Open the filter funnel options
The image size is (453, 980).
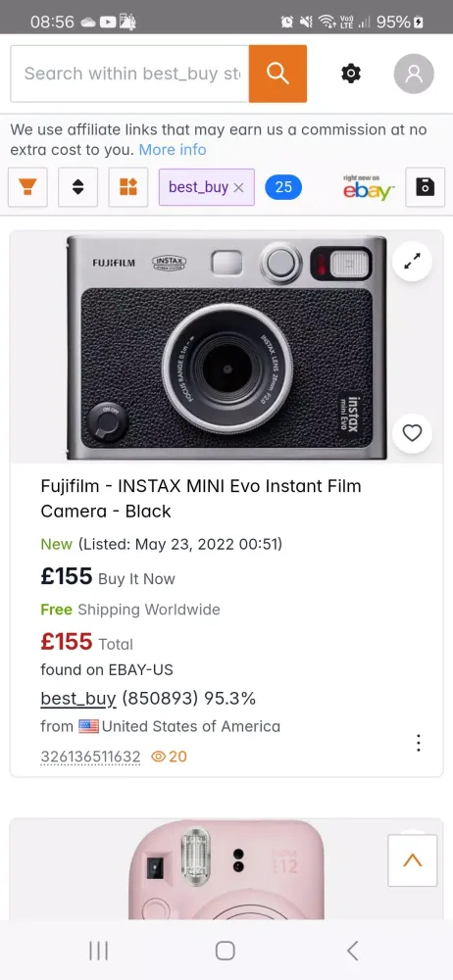coord(27,187)
